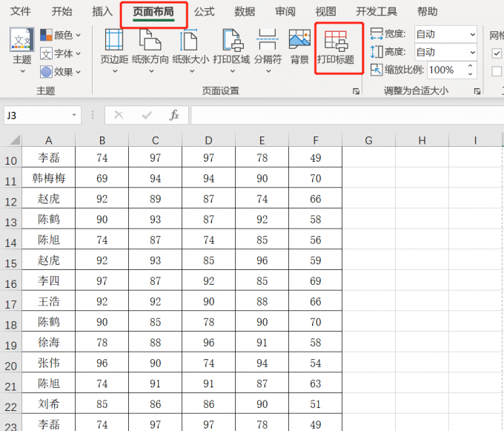
Task: Click the select-all corner triangle
Action: point(15,140)
